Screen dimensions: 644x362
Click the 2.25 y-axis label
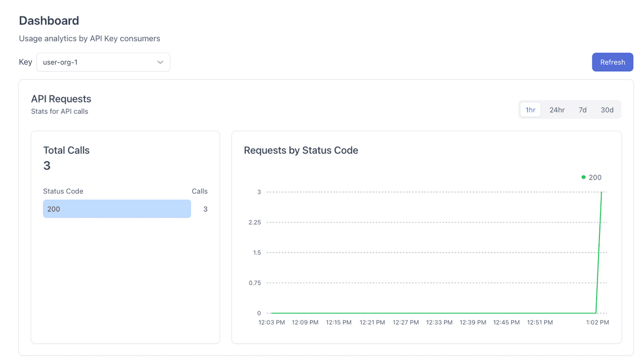coord(254,223)
